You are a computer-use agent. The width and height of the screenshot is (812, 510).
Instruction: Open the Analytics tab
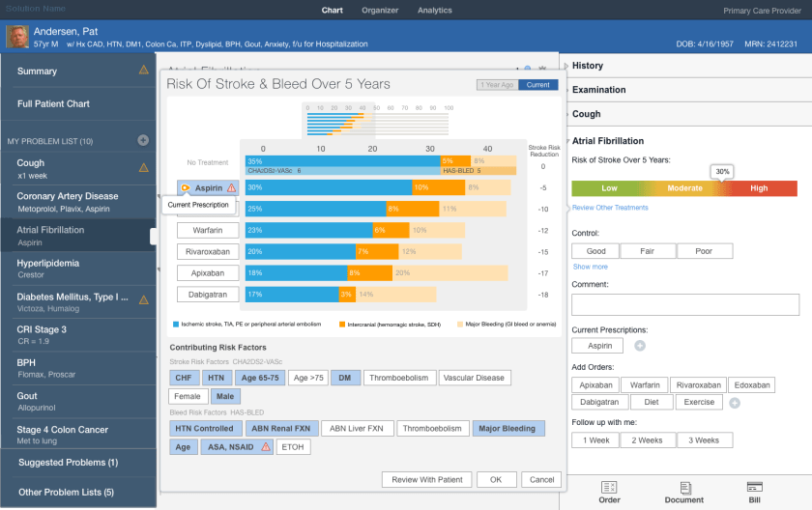click(x=434, y=11)
